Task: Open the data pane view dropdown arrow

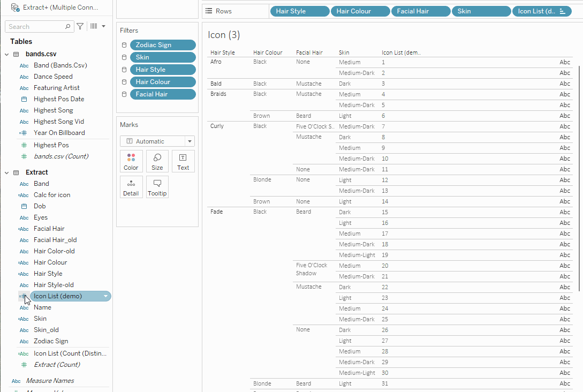Action: (x=104, y=26)
